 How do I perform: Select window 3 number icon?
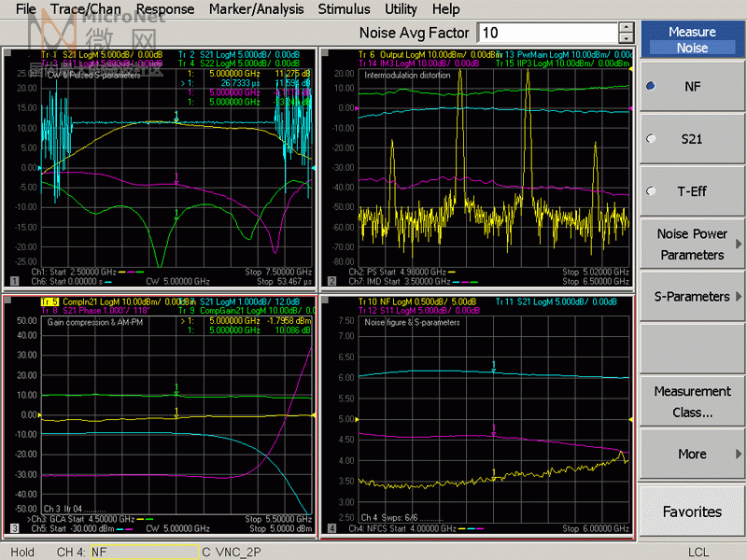click(x=14, y=528)
